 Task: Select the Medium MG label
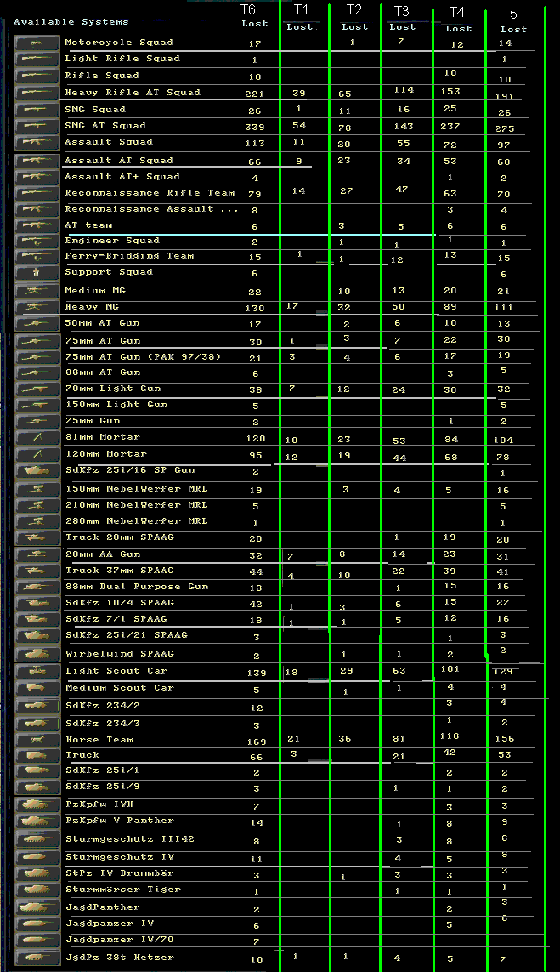[x=95, y=290]
